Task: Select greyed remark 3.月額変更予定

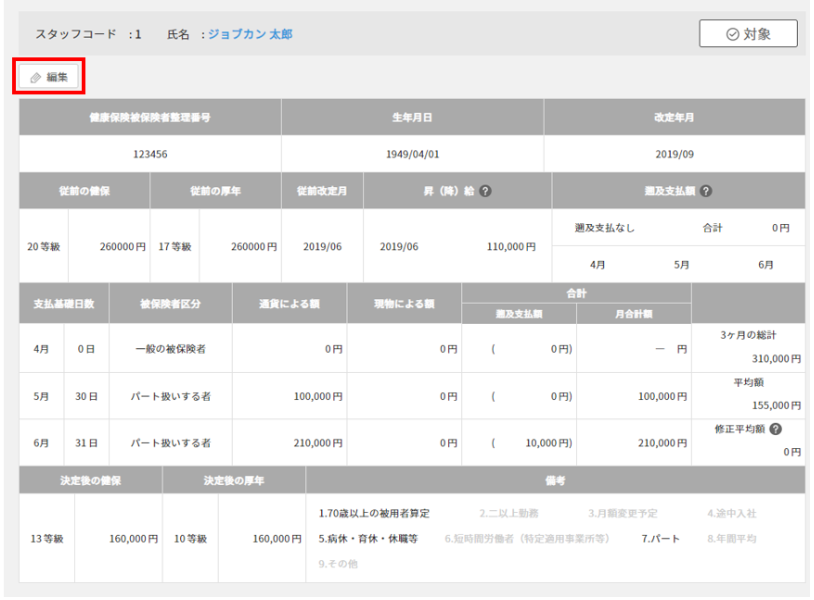Action: (x=622, y=513)
